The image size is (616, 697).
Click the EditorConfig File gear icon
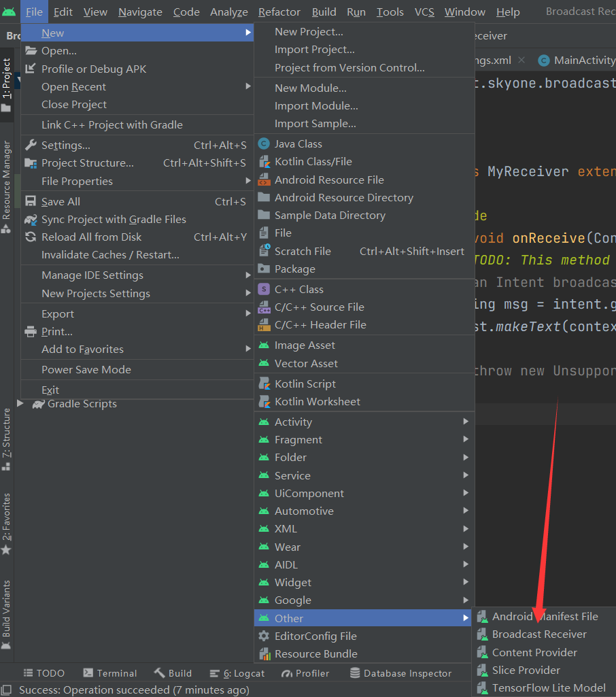[264, 636]
